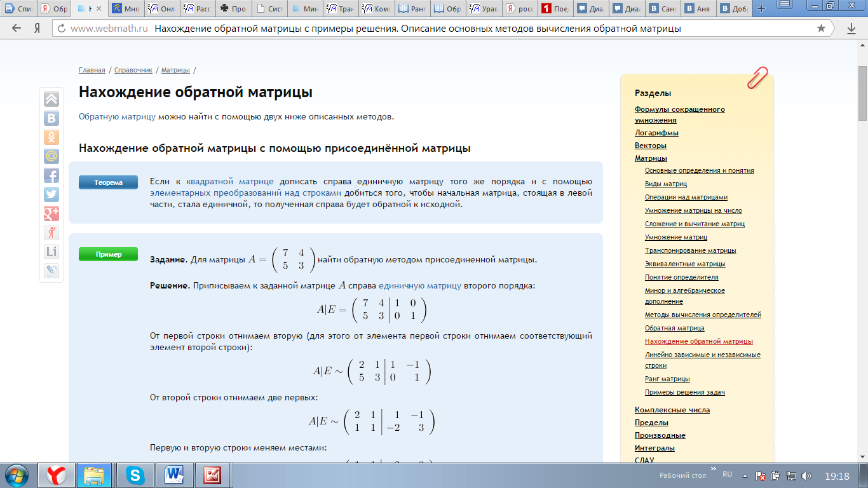Share page via Mail.ru @ icon
868x488 pixels.
pos(51,156)
